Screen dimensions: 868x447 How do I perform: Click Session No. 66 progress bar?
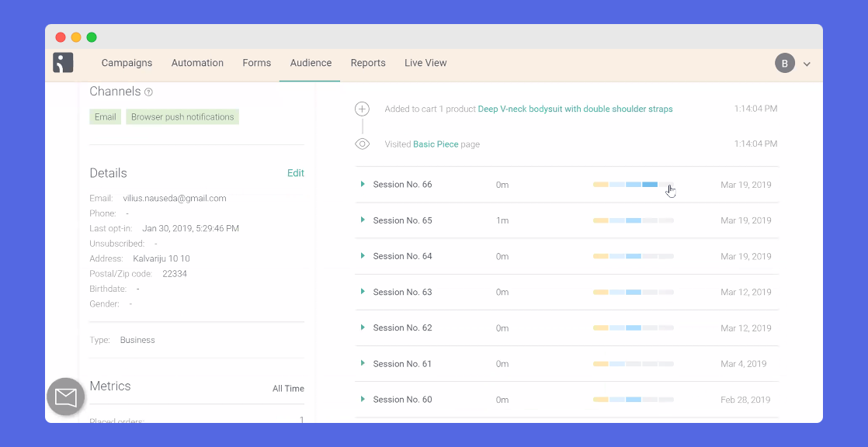point(633,185)
